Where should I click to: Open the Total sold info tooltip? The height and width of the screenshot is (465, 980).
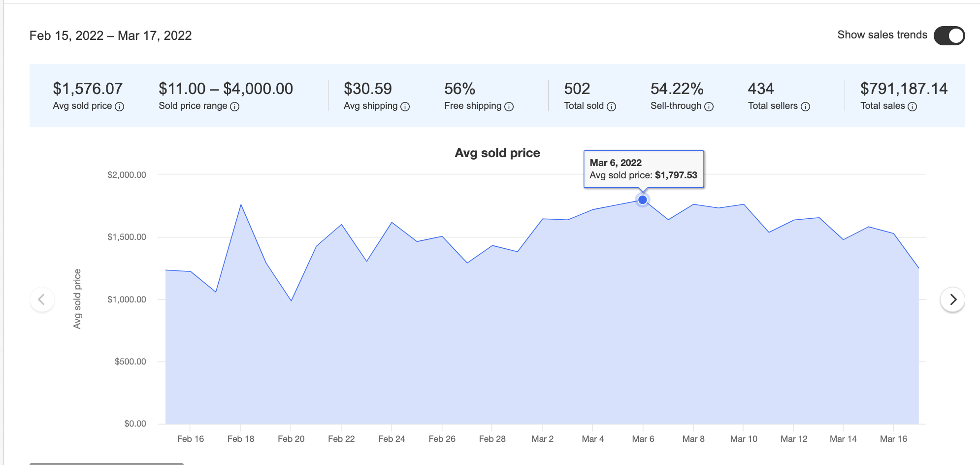611,105
